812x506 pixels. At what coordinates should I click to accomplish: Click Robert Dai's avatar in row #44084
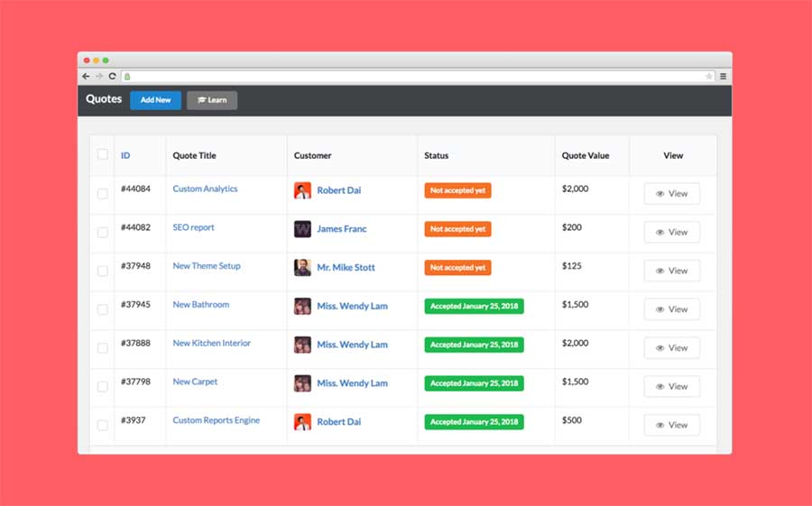(x=302, y=190)
